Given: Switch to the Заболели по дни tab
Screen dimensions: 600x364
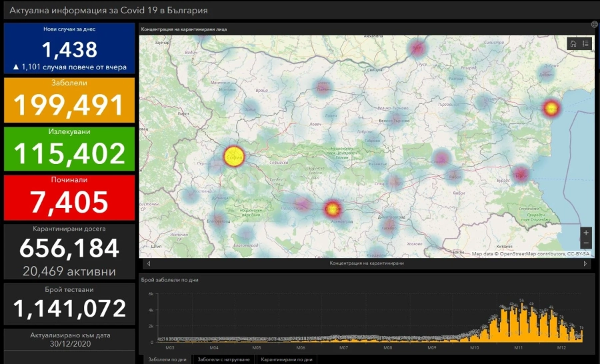Looking at the screenshot, I should (167, 359).
